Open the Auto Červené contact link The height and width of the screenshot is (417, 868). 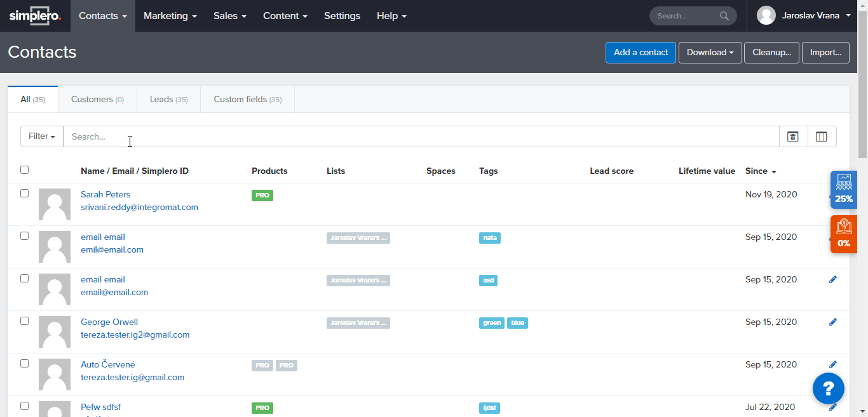[x=108, y=364]
